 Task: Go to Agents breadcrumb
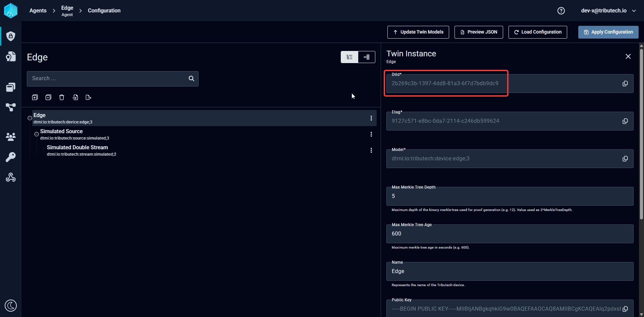[38, 11]
